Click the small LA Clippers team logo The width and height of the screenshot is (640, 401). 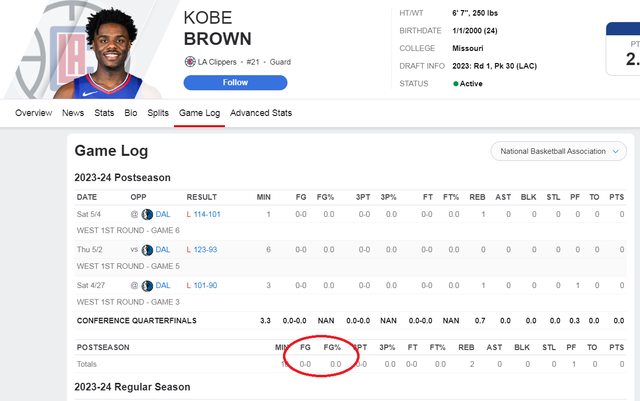pos(189,62)
